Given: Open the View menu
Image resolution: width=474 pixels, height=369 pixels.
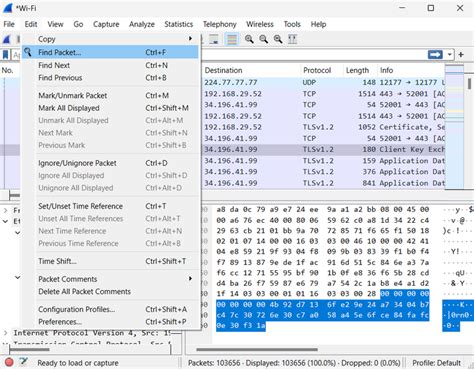Looking at the screenshot, I should [x=55, y=24].
